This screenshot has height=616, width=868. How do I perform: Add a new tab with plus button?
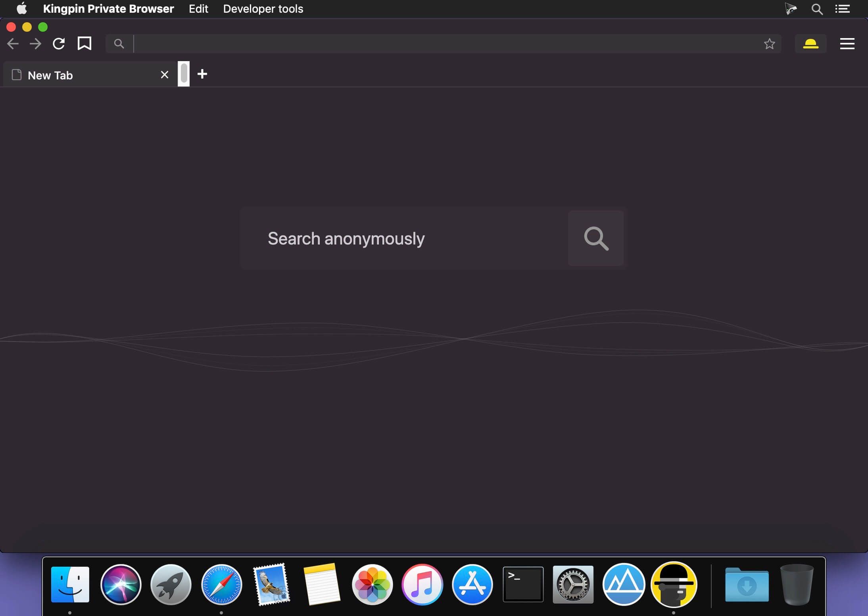coord(202,74)
